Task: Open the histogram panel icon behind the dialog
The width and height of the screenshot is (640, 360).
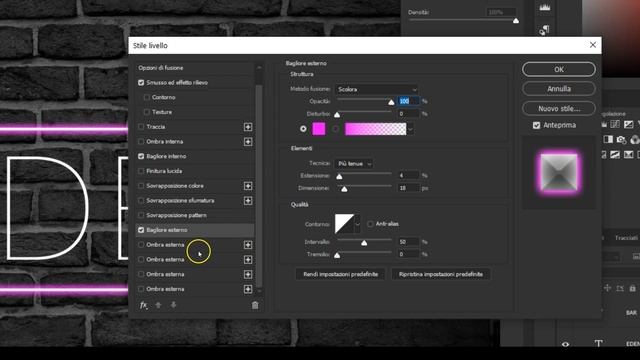Action: click(x=545, y=7)
